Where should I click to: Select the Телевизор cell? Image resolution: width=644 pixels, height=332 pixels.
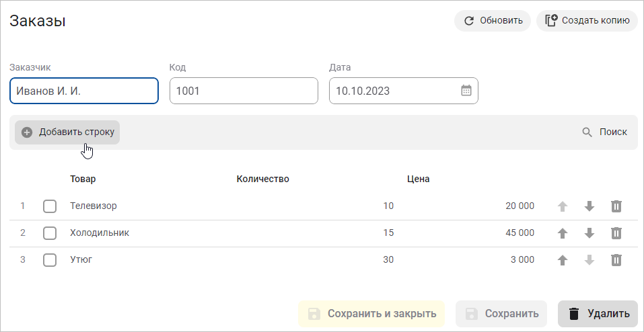94,206
